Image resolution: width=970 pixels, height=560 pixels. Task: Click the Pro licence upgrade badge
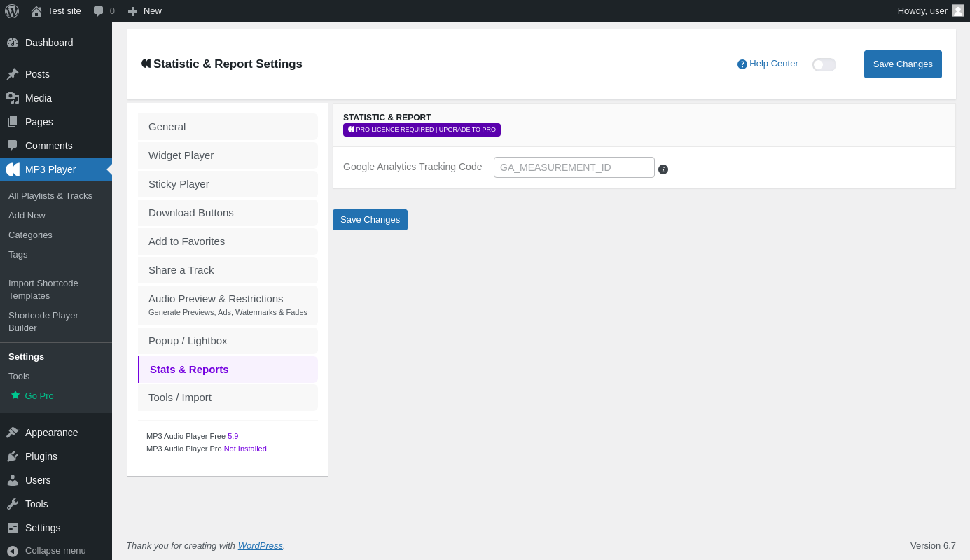pos(422,129)
